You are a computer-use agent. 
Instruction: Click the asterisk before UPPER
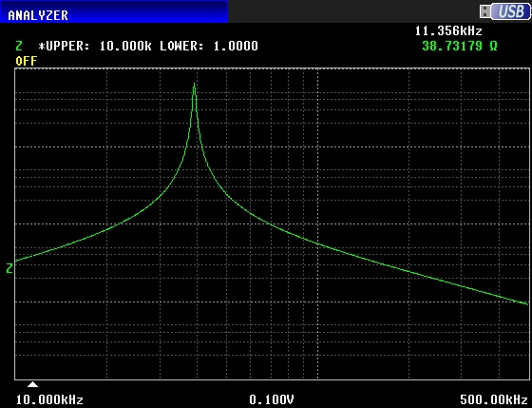coord(42,46)
